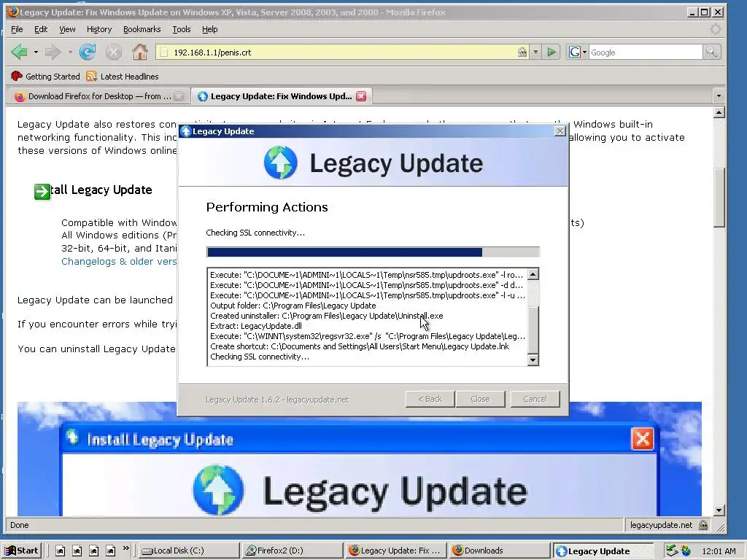747x560 pixels.
Task: Click the Go green arrow button
Action: 551,52
